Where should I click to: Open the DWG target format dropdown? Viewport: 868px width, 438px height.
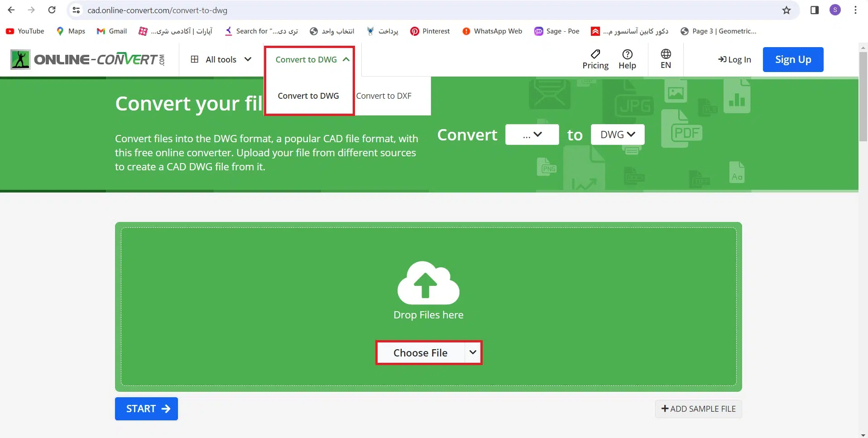[x=617, y=135]
